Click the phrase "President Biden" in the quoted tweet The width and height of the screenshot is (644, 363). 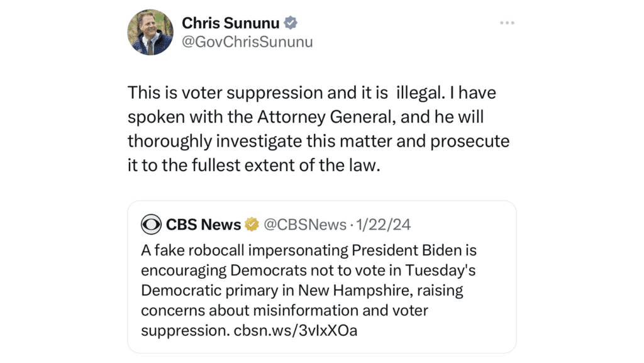click(404, 251)
